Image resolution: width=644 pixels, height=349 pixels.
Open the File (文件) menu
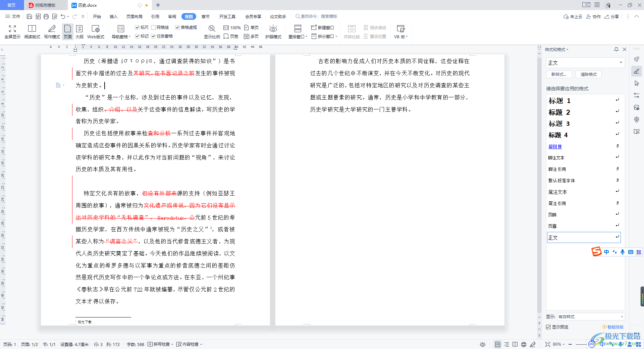(13, 16)
